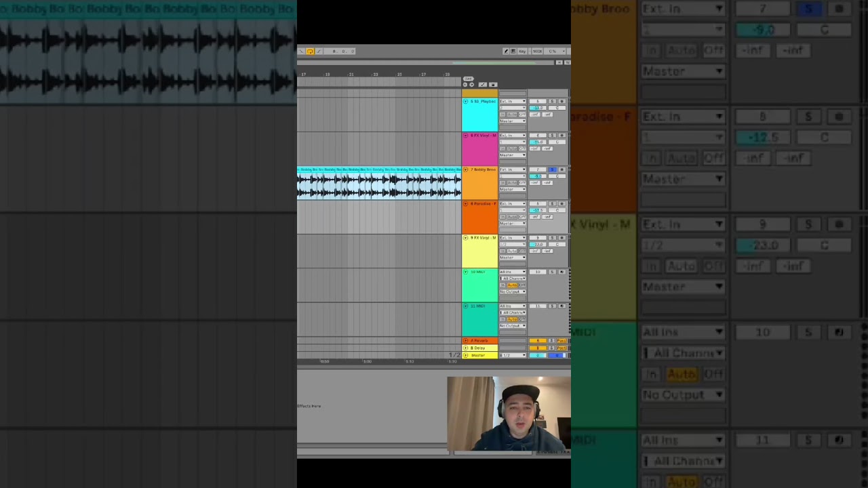868x488 pixels.
Task: Set track 6 monitoring to Auto
Action: pyautogui.click(x=512, y=148)
